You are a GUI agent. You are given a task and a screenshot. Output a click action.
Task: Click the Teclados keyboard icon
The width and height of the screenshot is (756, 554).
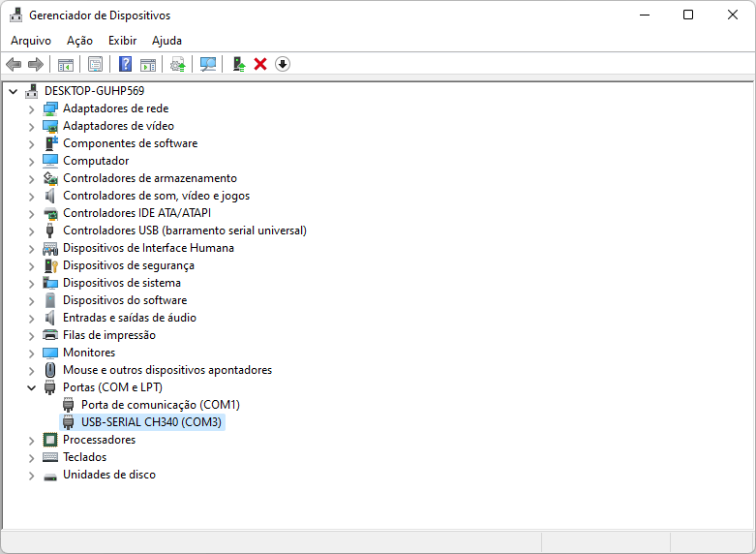click(50, 457)
